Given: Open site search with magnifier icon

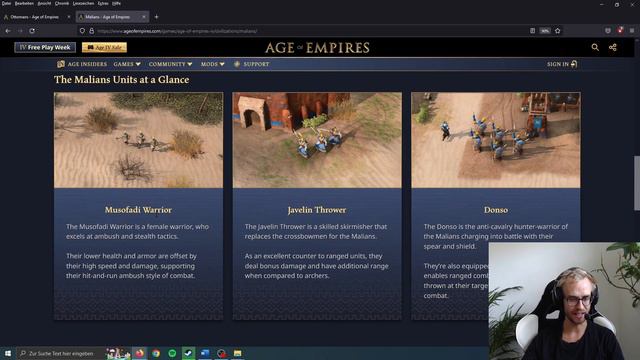Looking at the screenshot, I should tap(595, 47).
